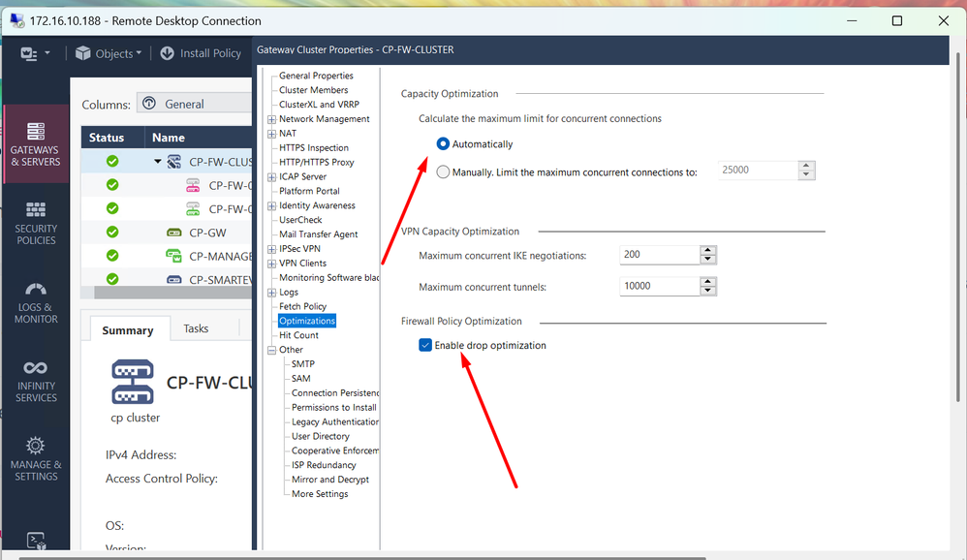Click status check icon of CP-FW-CLUSTER row
The image size is (967, 560).
point(112,161)
